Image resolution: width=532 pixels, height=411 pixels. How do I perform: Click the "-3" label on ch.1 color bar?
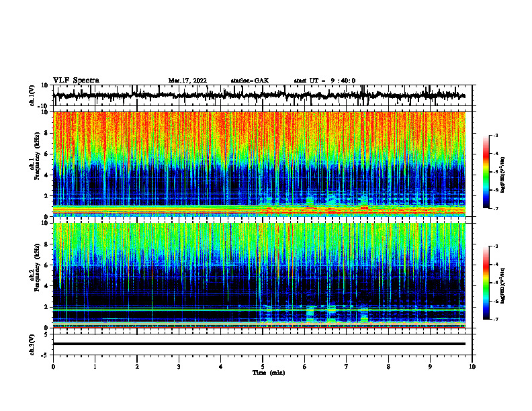(x=496, y=135)
